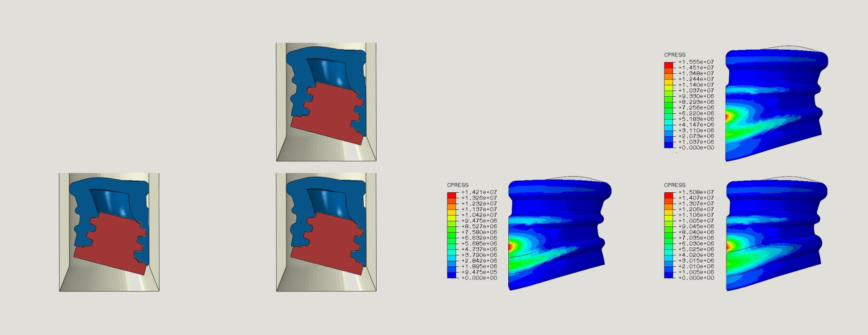Open the contour plot beside the +1.421e+07 legend

(x=559, y=233)
